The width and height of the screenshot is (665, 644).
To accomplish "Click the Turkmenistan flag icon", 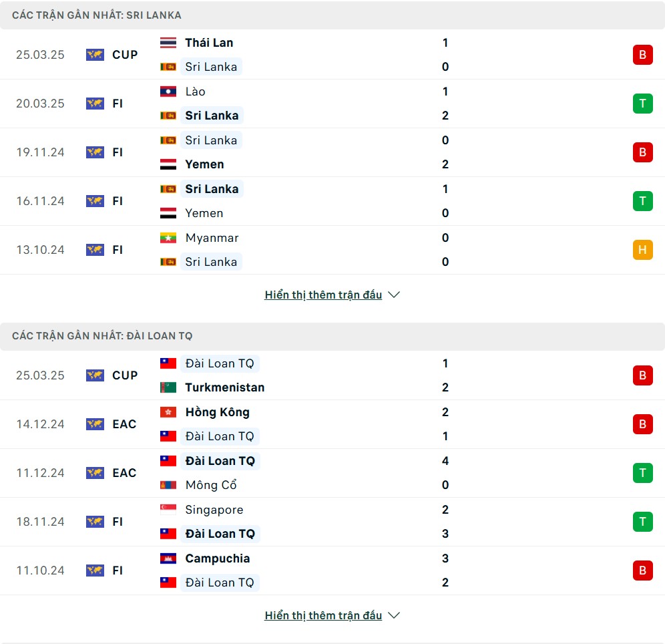I will tap(168, 387).
